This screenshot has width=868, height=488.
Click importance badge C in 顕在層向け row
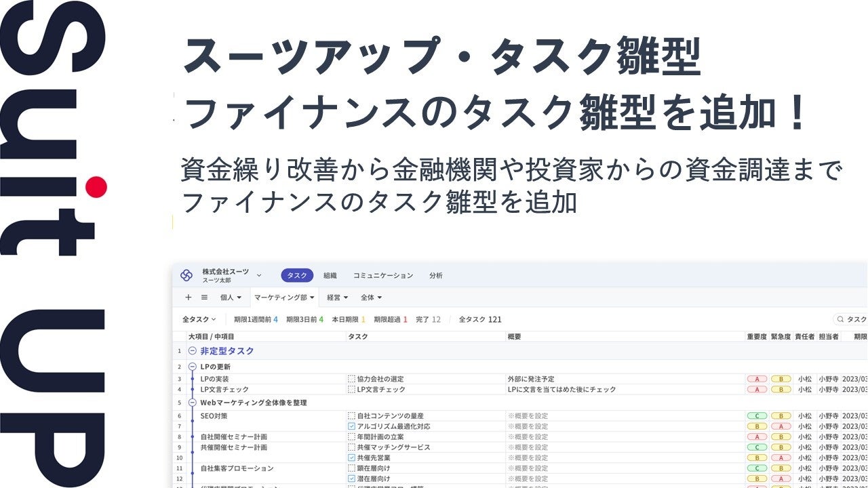pyautogui.click(x=757, y=468)
